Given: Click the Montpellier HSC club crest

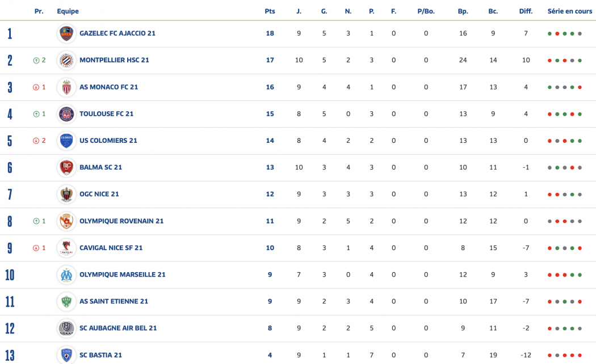Looking at the screenshot, I should [66, 60].
